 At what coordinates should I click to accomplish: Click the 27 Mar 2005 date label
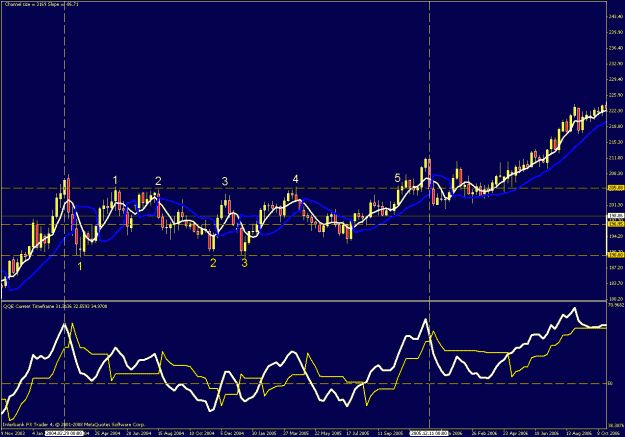(x=296, y=433)
